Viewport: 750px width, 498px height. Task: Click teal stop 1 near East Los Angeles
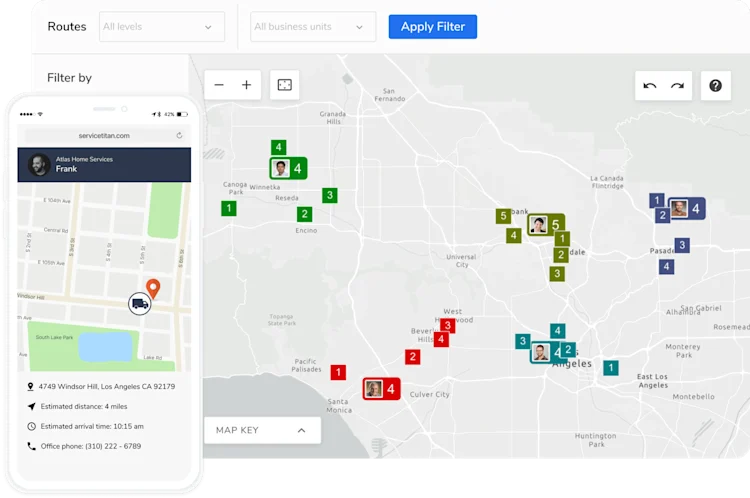pyautogui.click(x=610, y=368)
